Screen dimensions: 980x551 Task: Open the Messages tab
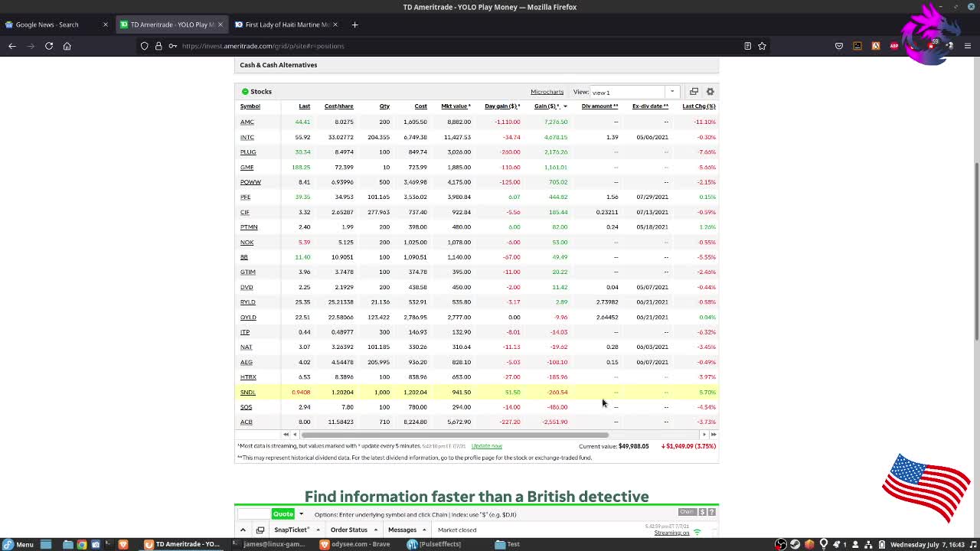tap(402, 530)
